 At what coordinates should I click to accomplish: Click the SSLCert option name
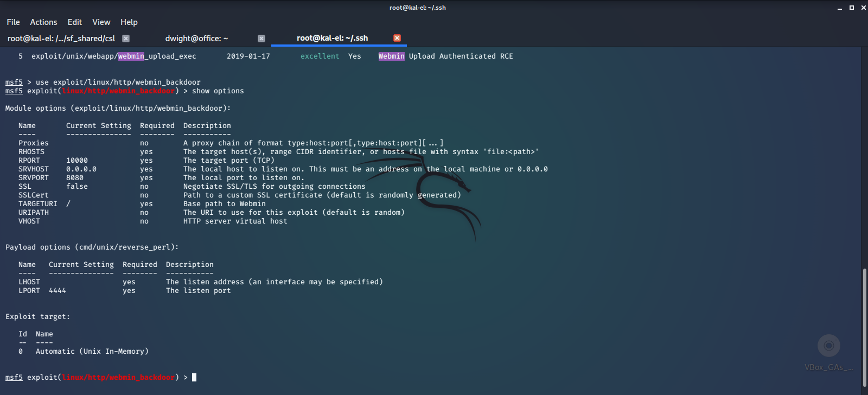34,195
